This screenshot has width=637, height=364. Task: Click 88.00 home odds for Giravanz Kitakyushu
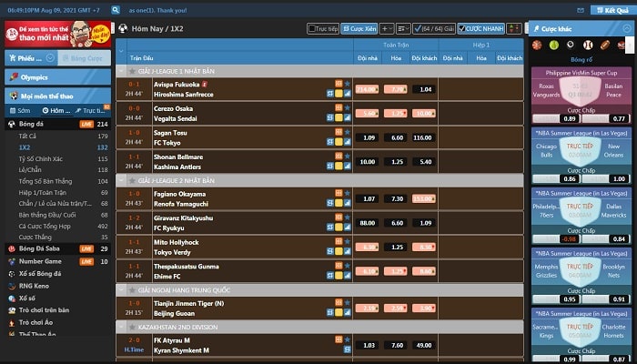coord(368,223)
